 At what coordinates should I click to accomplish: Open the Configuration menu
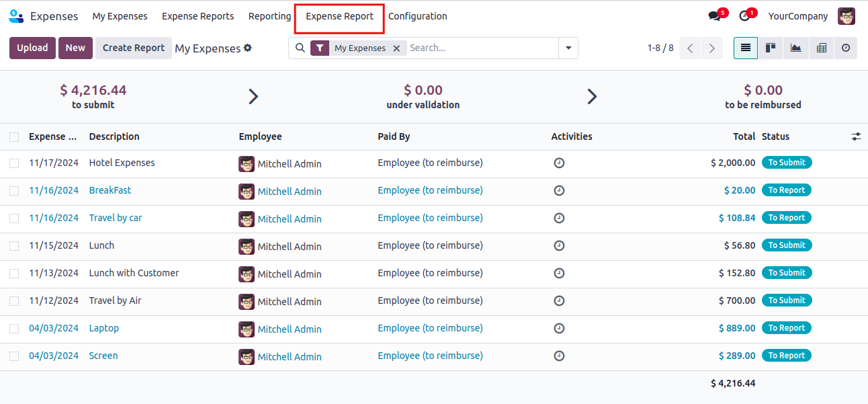[417, 16]
